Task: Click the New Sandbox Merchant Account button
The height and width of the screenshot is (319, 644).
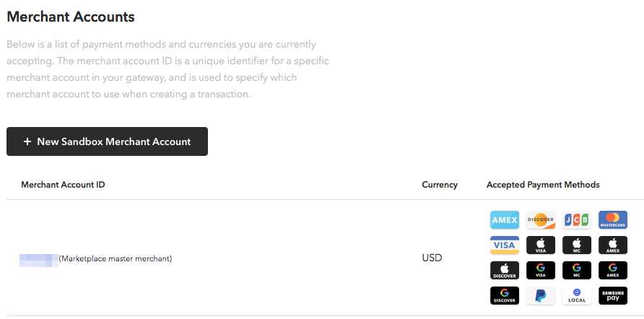Action: pos(107,141)
